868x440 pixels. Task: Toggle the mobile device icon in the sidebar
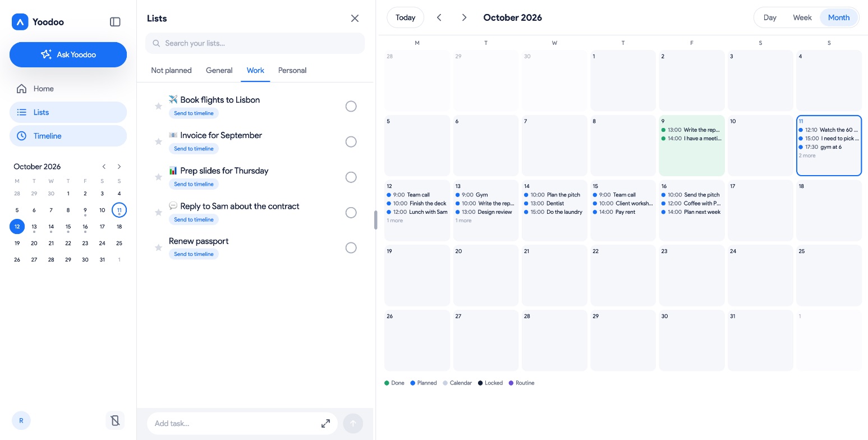tap(115, 420)
